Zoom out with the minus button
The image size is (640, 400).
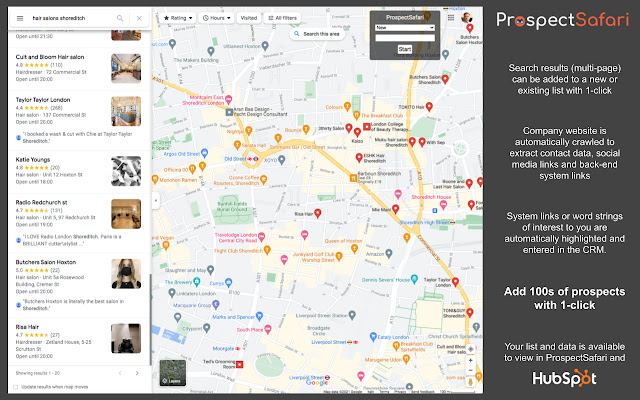pos(470,370)
